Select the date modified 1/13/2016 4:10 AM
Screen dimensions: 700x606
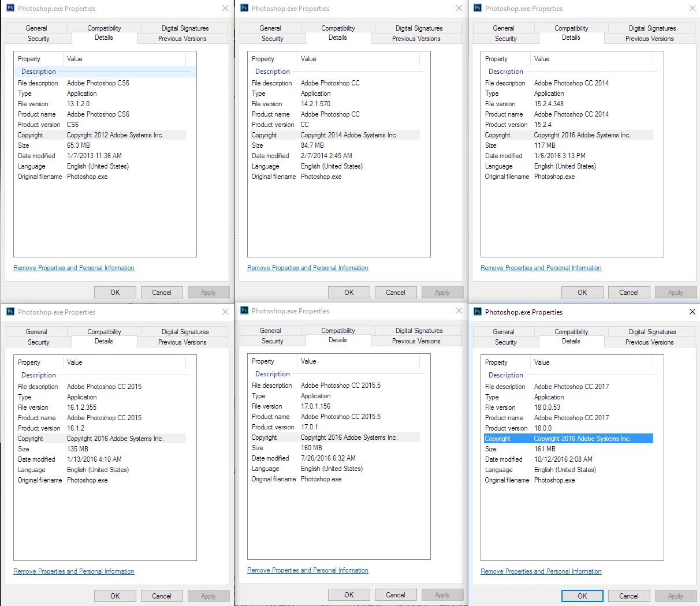[x=94, y=459]
